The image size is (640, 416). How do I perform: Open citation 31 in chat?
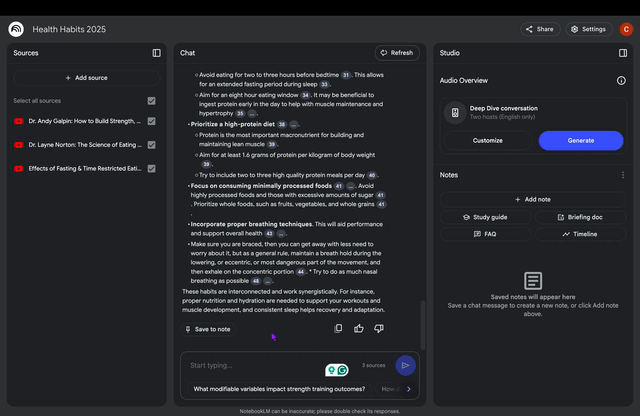pos(346,75)
